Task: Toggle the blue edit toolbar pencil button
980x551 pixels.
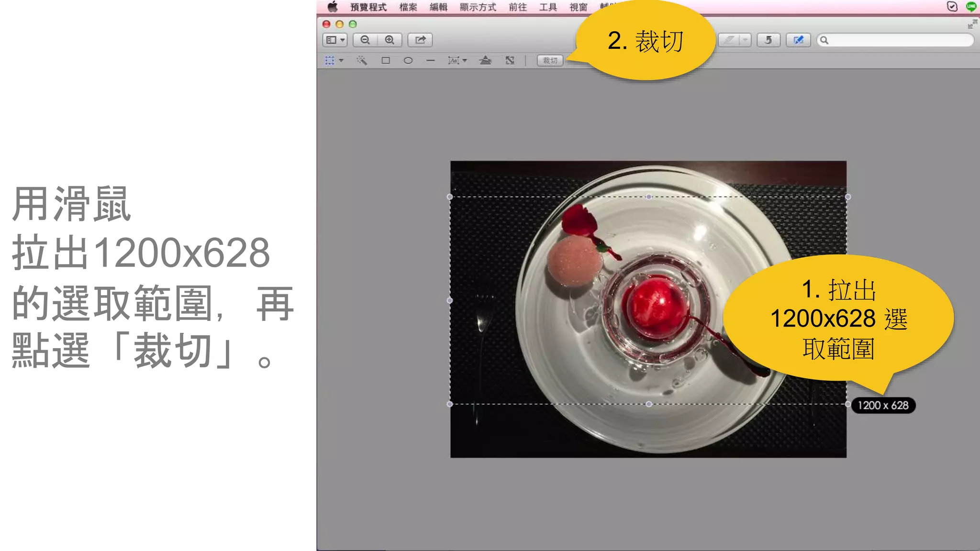Action: point(798,40)
